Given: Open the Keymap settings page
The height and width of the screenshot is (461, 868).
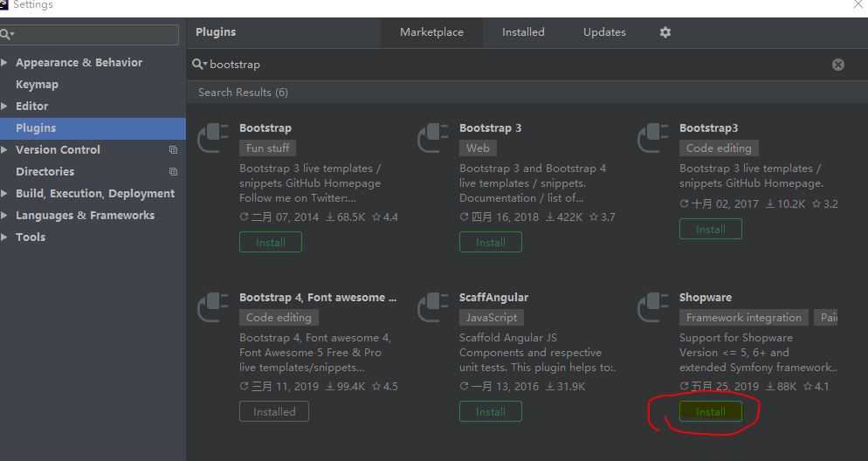Looking at the screenshot, I should click(37, 85).
